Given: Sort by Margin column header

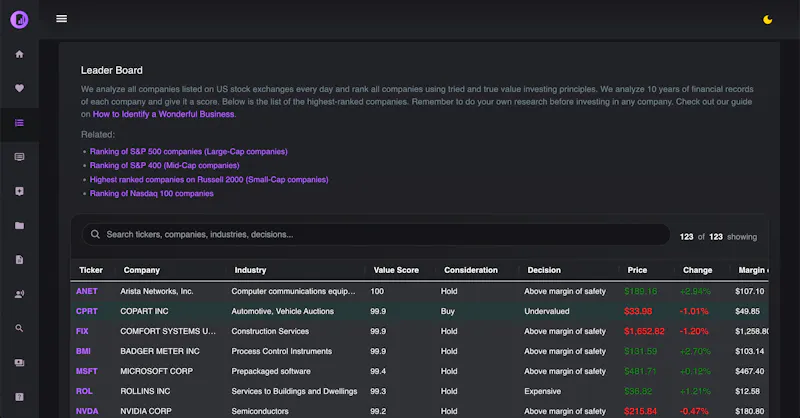Looking at the screenshot, I should coord(753,270).
